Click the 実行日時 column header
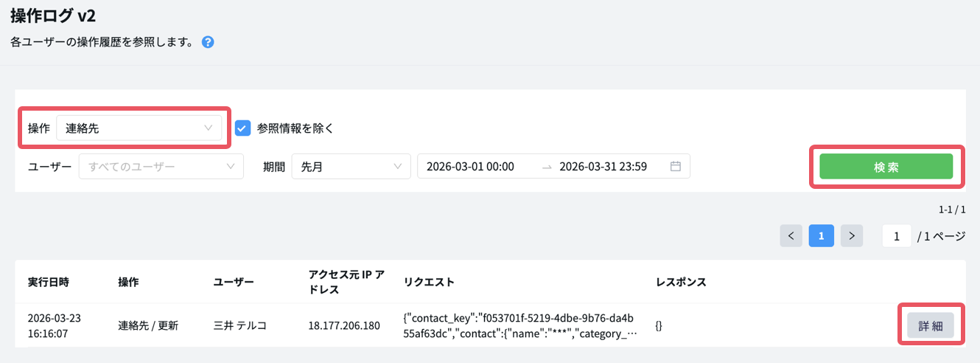Screen dimensions: 980x363 click(49, 282)
